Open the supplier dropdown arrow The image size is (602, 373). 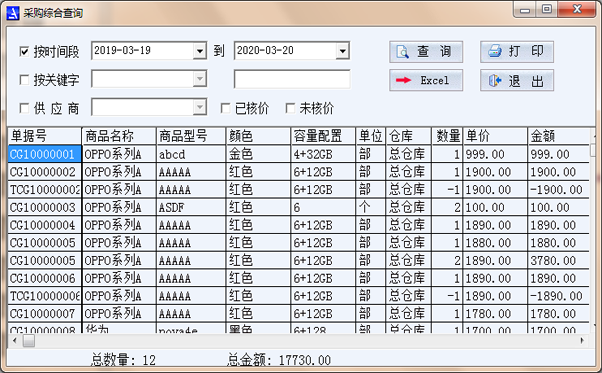pyautogui.click(x=200, y=107)
